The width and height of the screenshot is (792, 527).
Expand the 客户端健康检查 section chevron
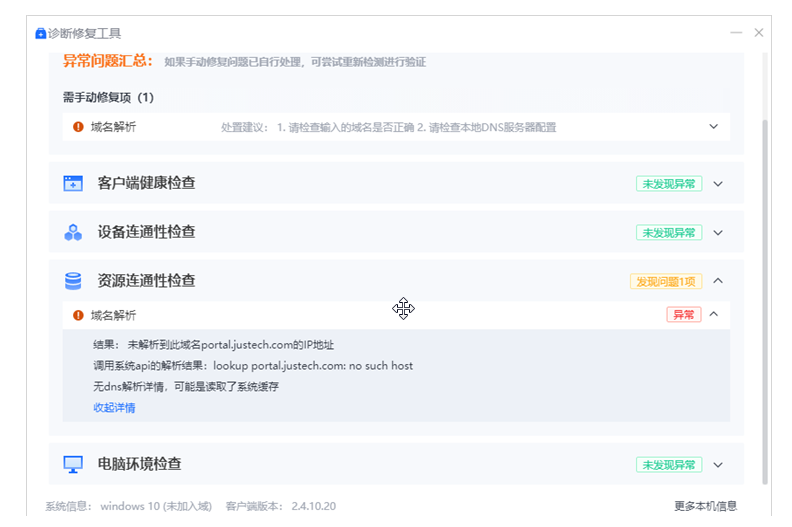tap(718, 183)
